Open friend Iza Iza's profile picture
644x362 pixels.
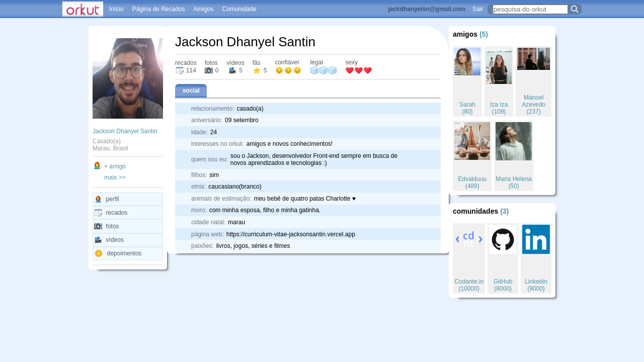point(499,66)
